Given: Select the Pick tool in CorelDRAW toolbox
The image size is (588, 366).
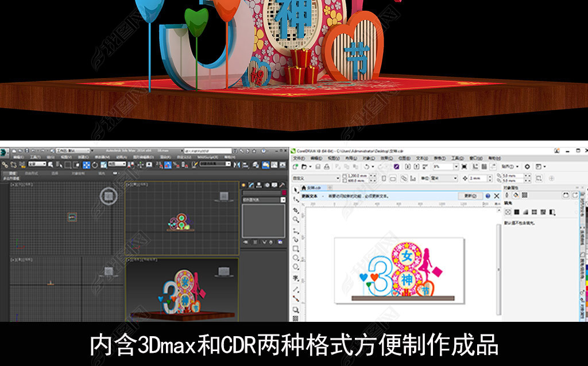Looking at the screenshot, I should coord(296,190).
